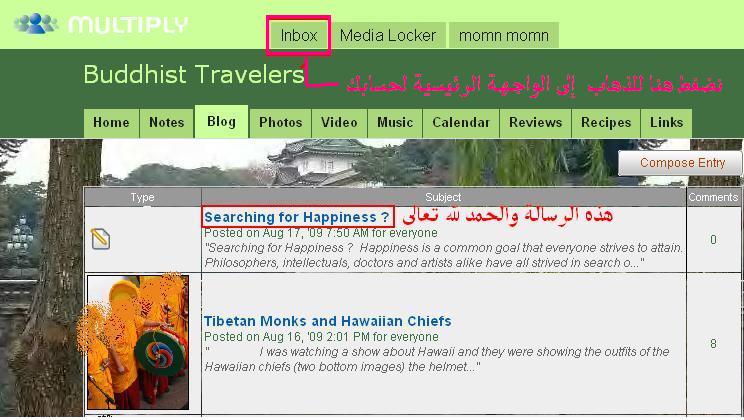744x420 pixels.
Task: Open the Notes tab
Action: click(x=167, y=123)
